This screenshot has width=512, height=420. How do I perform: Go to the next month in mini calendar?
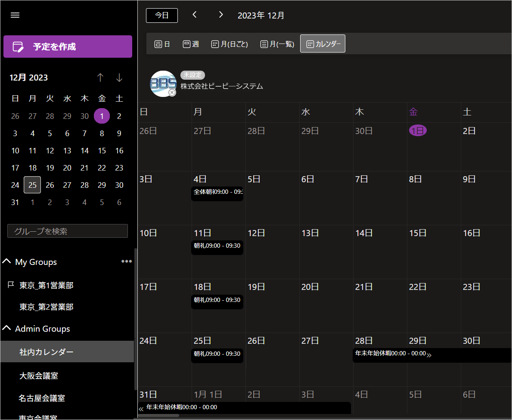click(119, 78)
